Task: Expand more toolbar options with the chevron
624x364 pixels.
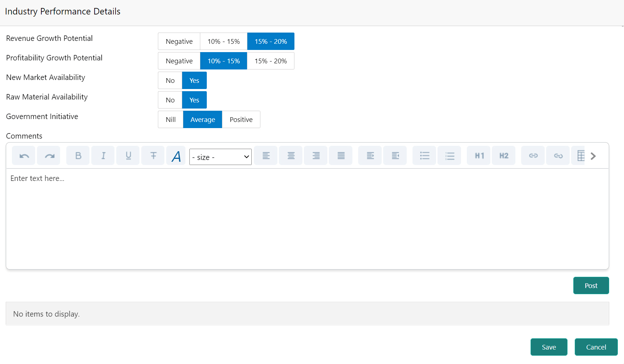Action: [x=593, y=156]
